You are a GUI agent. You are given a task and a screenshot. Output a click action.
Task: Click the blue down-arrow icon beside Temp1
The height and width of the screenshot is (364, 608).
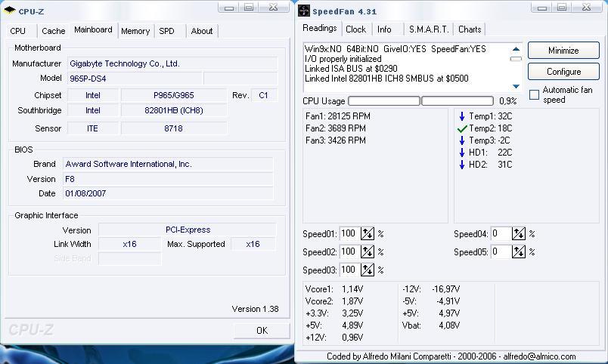[x=462, y=116]
